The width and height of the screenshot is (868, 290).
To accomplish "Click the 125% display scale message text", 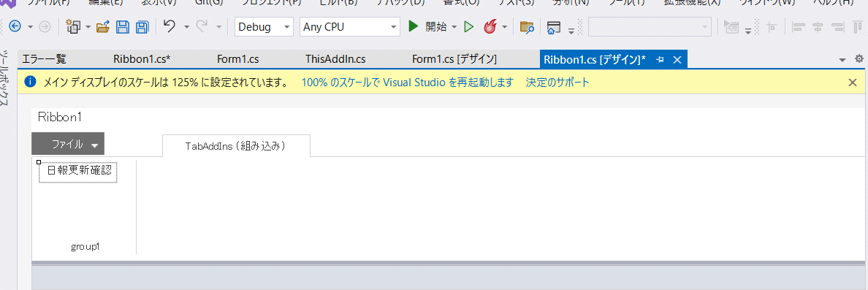I will click(166, 83).
